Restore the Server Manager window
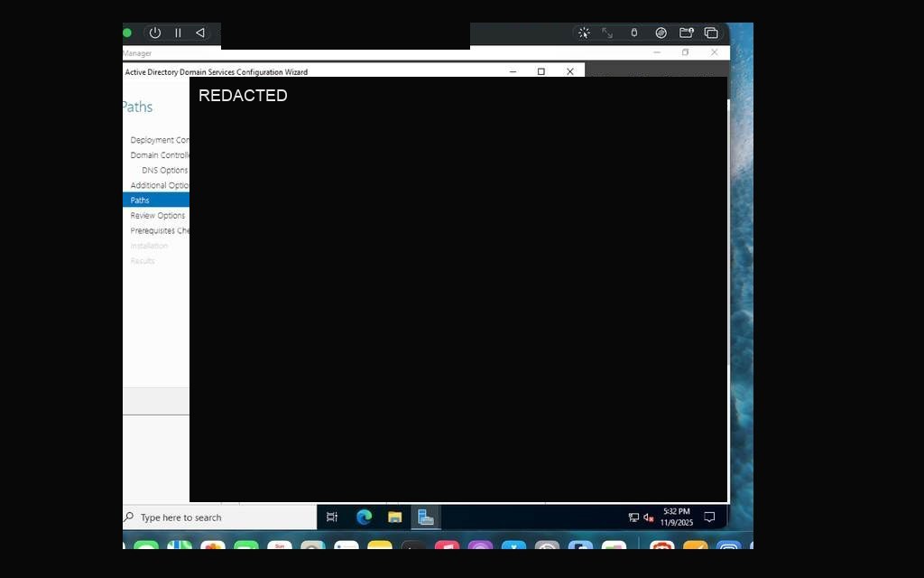The image size is (924, 578). (x=686, y=52)
